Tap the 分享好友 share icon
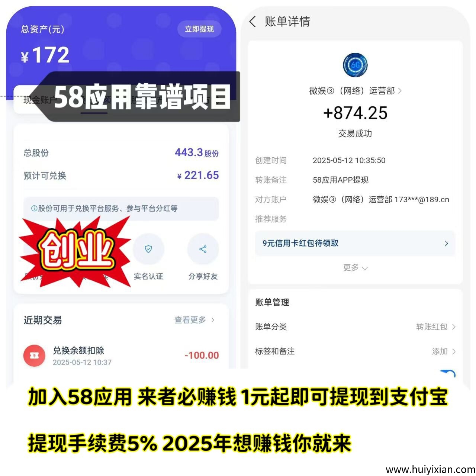 coord(203,249)
